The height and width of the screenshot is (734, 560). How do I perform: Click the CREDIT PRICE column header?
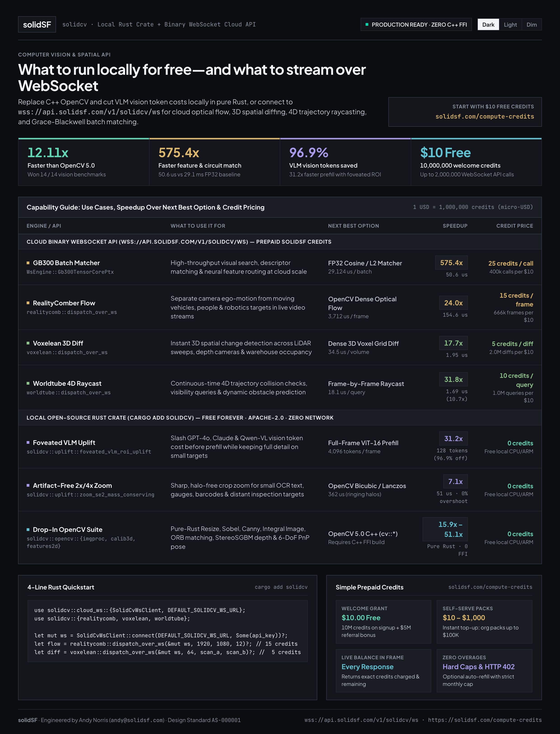tap(515, 226)
